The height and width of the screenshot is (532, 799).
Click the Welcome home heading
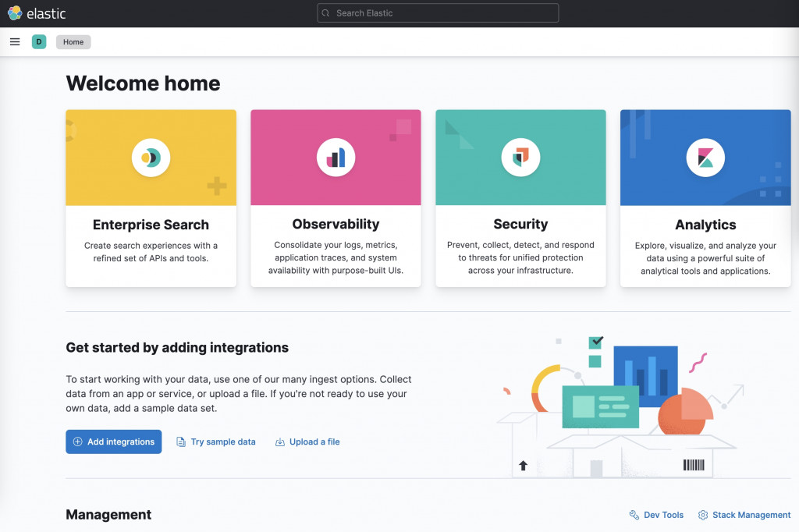tap(144, 83)
